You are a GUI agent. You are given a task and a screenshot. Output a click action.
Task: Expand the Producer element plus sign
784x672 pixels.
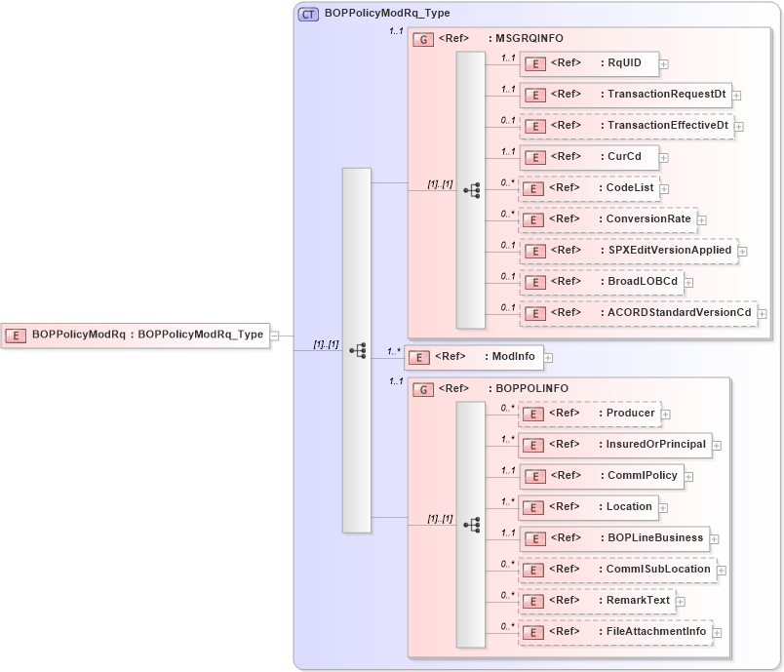[666, 414]
